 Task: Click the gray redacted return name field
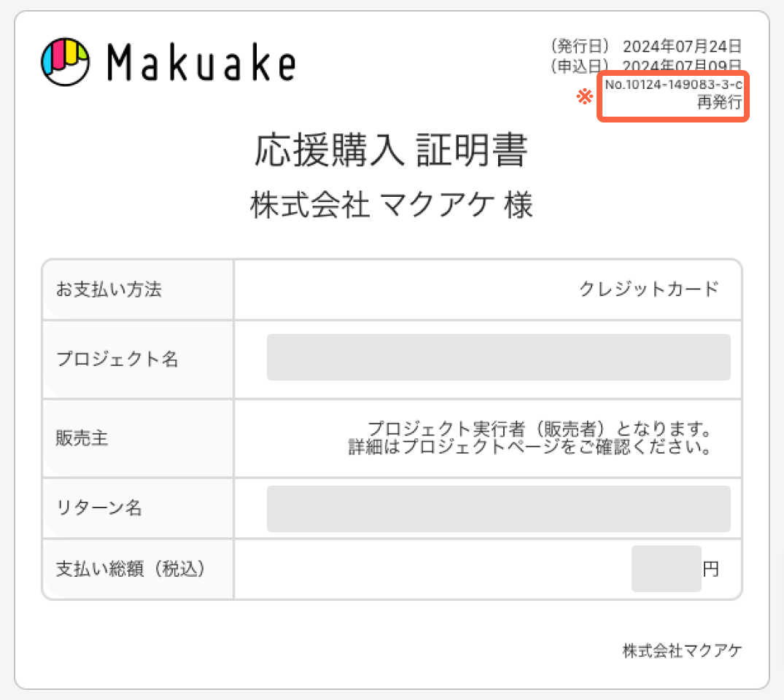(x=499, y=508)
